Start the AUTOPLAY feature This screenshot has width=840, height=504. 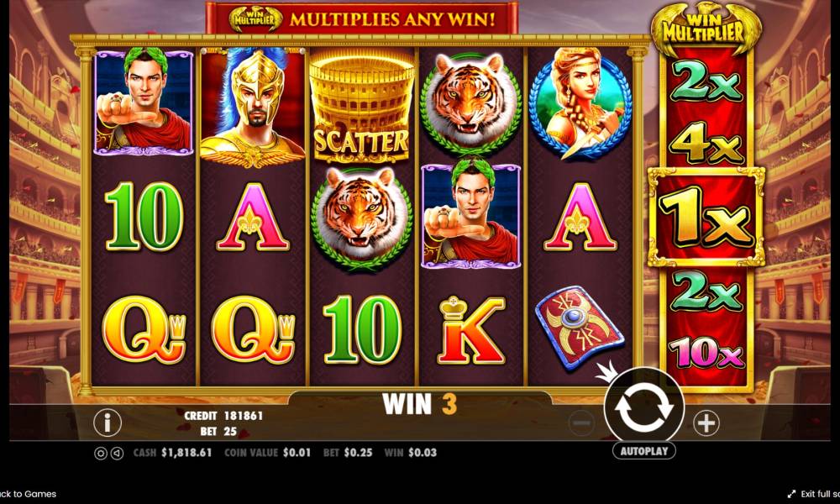click(x=644, y=451)
